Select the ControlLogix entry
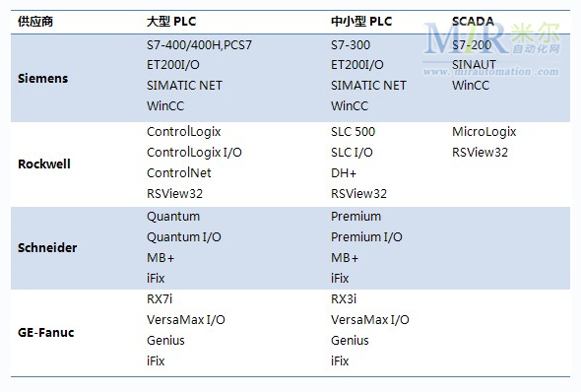The width and height of the screenshot is (581, 392). (184, 132)
